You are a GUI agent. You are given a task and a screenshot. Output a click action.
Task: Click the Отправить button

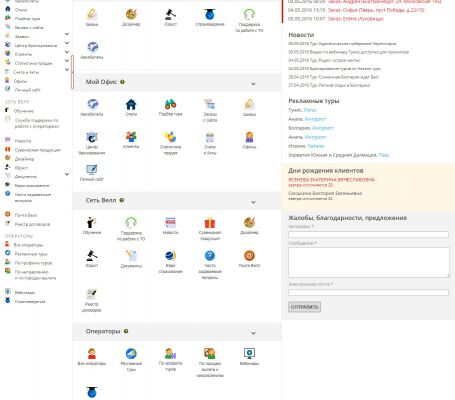click(304, 307)
